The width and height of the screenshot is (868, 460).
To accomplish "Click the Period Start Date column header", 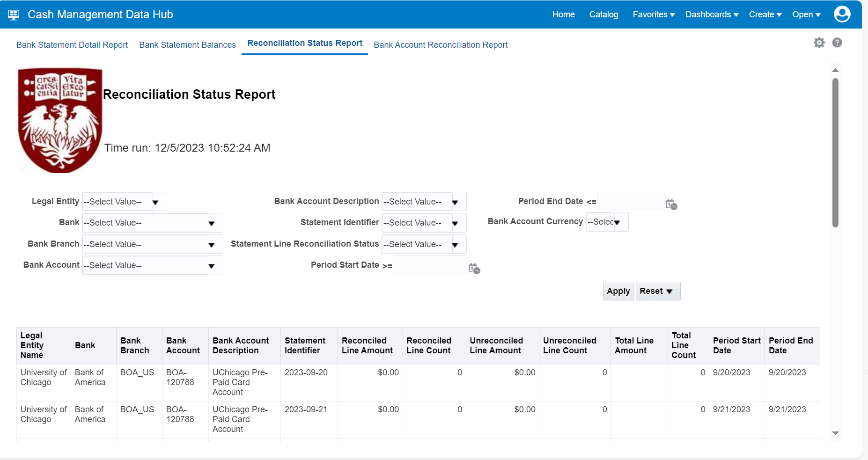I will click(x=736, y=345).
